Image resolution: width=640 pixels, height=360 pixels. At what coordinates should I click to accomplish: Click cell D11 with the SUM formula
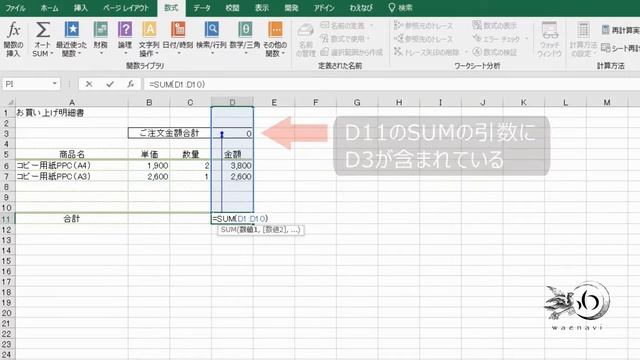click(232, 219)
